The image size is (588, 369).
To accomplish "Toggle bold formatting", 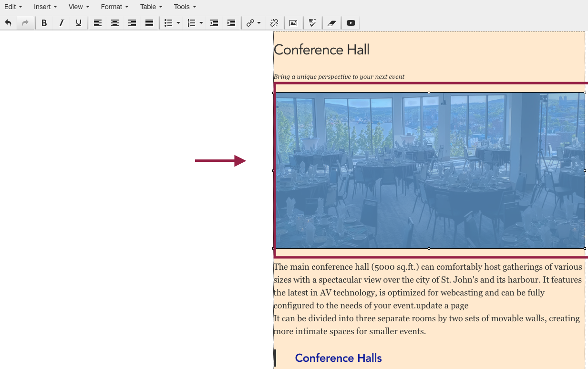I will click(44, 23).
